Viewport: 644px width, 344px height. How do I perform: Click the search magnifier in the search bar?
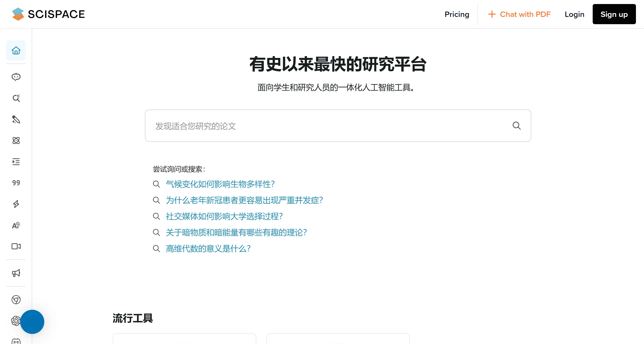click(516, 125)
